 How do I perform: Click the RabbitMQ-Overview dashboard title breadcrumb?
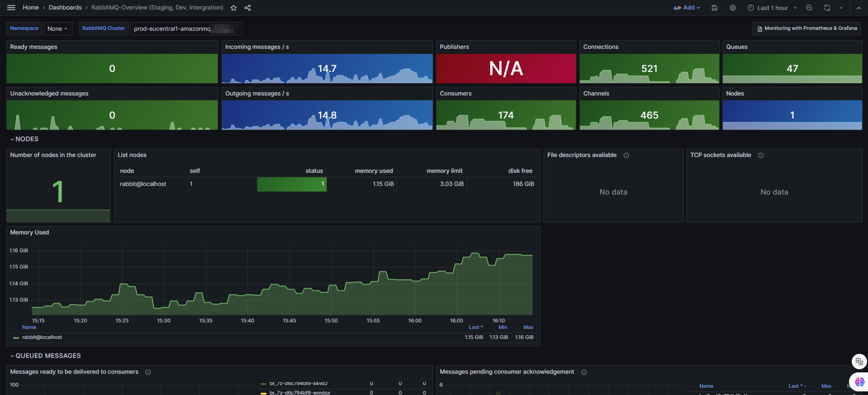[x=157, y=8]
